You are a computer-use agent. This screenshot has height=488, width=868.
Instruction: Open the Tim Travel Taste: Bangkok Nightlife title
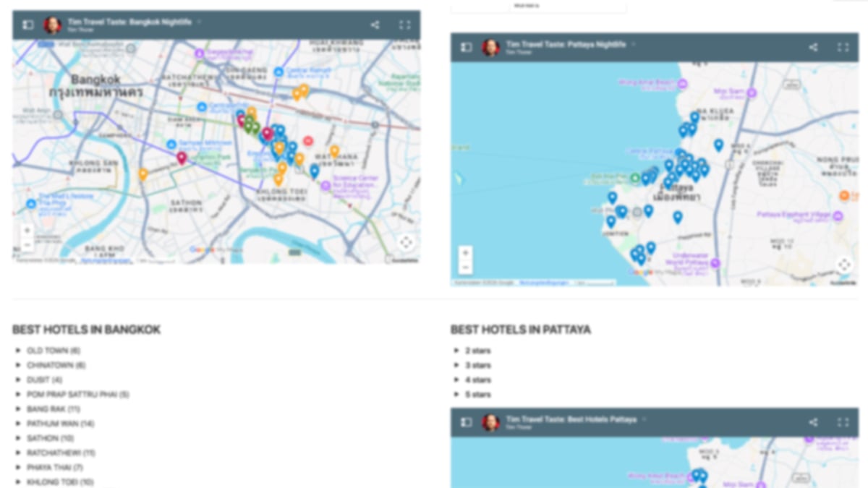130,21
